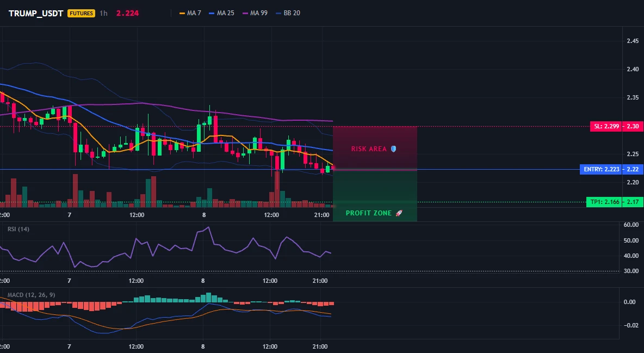The height and width of the screenshot is (353, 644).
Task: Click the 2.35 price axis label
Action: tap(633, 97)
